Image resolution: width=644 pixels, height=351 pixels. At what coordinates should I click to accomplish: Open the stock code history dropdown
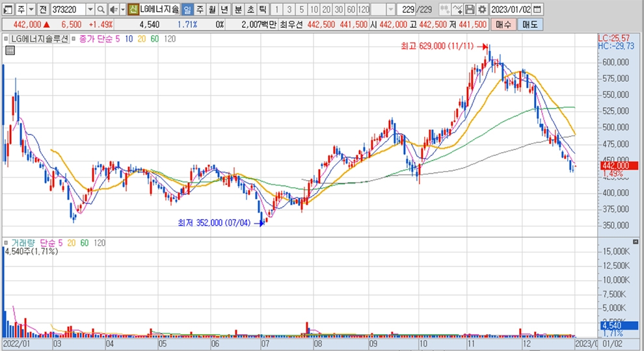[x=90, y=9]
